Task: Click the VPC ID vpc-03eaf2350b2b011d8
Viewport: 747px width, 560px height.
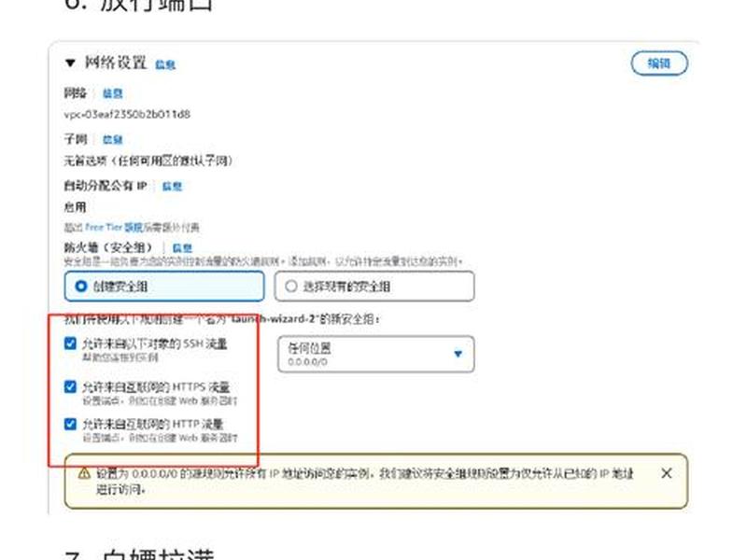Action: [127, 114]
